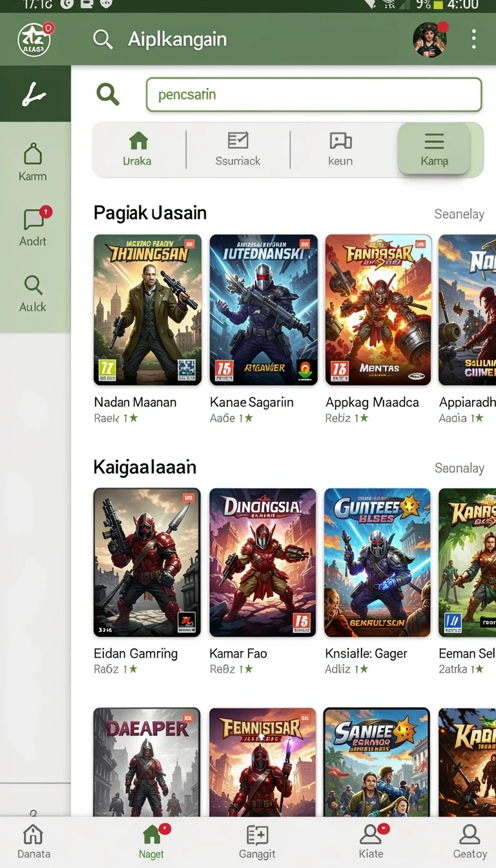Open Seonalay link for Kaigaalaain
This screenshot has height=868, width=496.
coord(459,468)
